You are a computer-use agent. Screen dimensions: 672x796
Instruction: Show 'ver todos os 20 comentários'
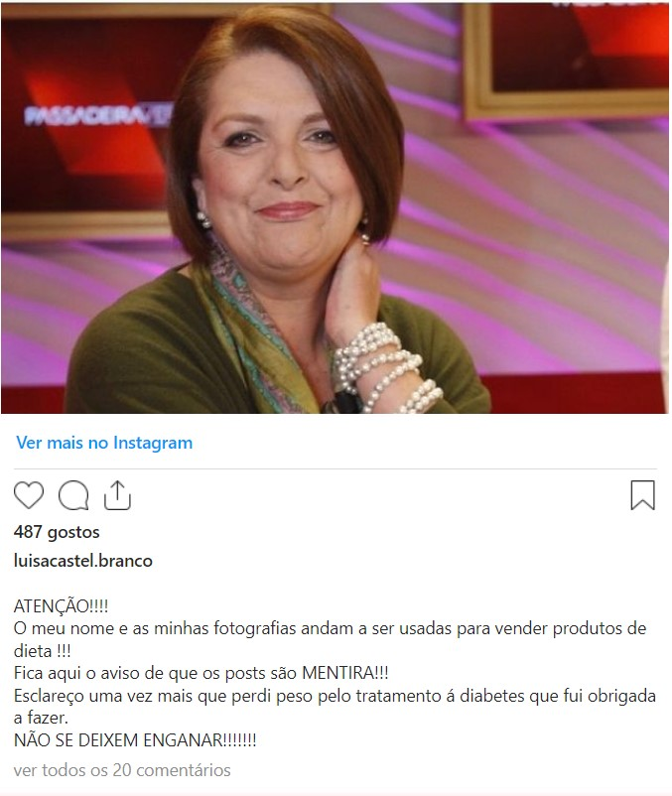point(122,770)
